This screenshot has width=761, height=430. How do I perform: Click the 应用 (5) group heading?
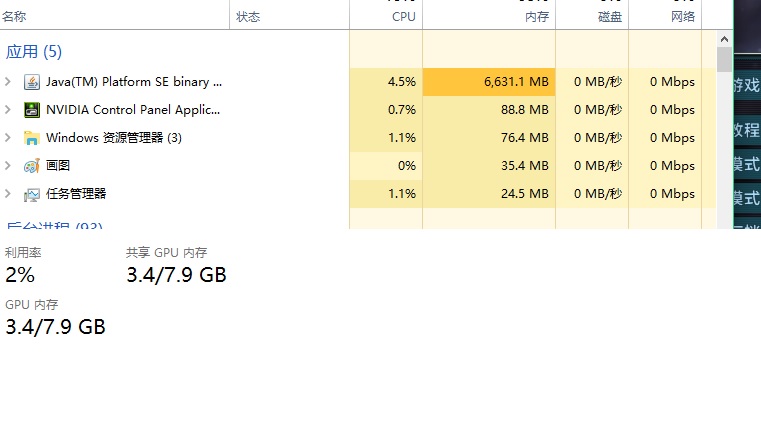click(34, 52)
